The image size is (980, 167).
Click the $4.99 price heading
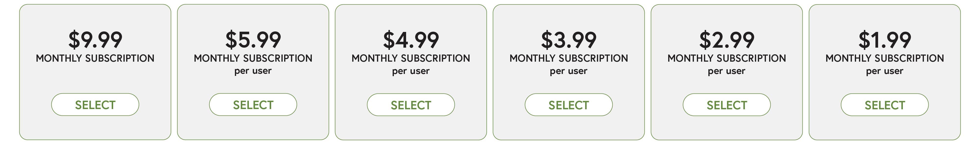pyautogui.click(x=411, y=40)
